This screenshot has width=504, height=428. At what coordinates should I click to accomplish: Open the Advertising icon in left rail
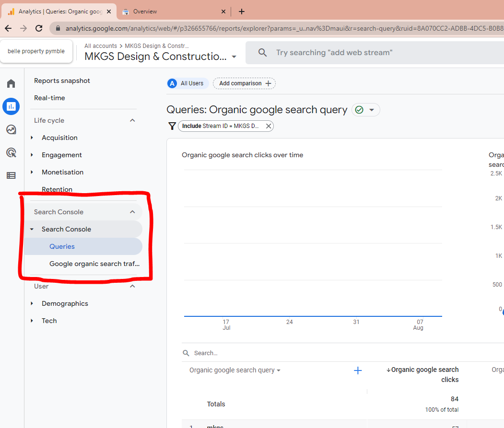point(11,153)
